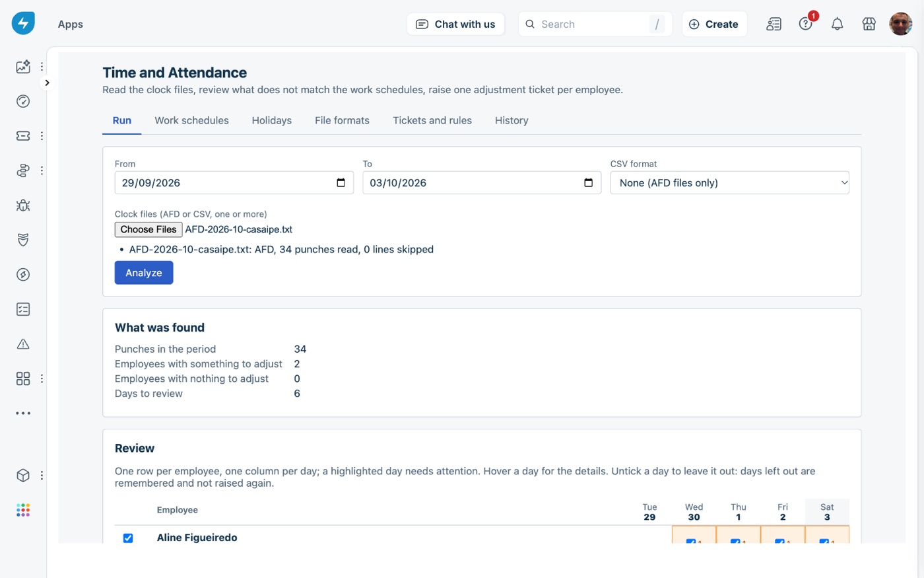Focus the Search field
This screenshot has height=578, width=924.
click(x=595, y=24)
